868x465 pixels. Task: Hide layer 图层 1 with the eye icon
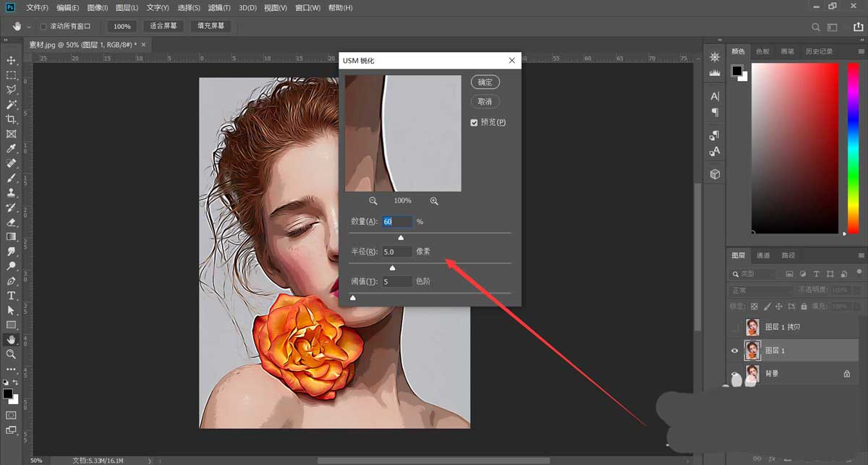point(735,351)
